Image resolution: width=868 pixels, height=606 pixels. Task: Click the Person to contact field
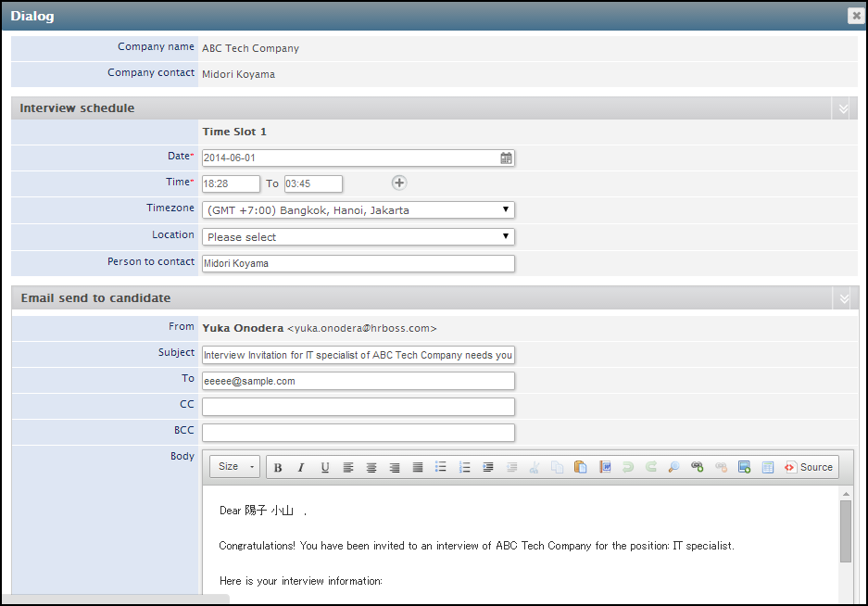[x=359, y=264]
